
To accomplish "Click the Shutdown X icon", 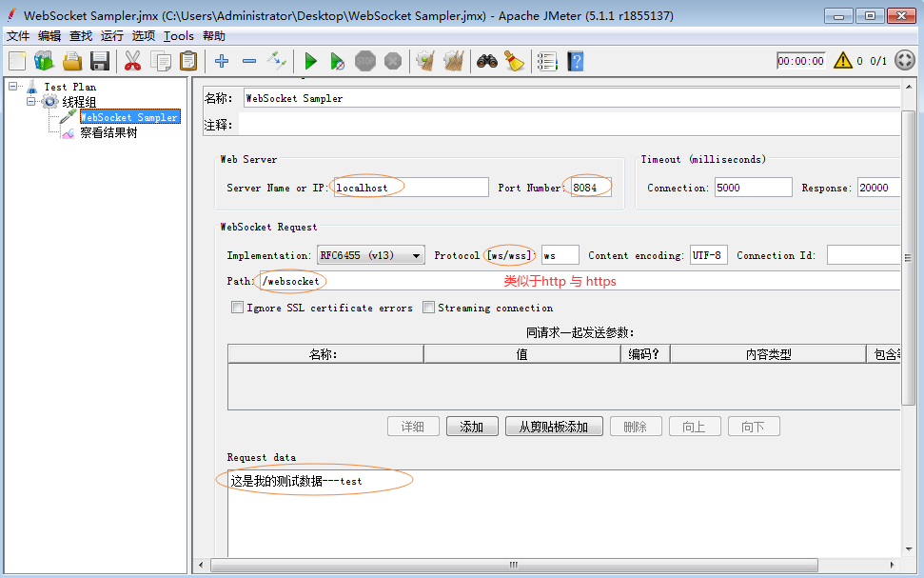I will pos(393,61).
